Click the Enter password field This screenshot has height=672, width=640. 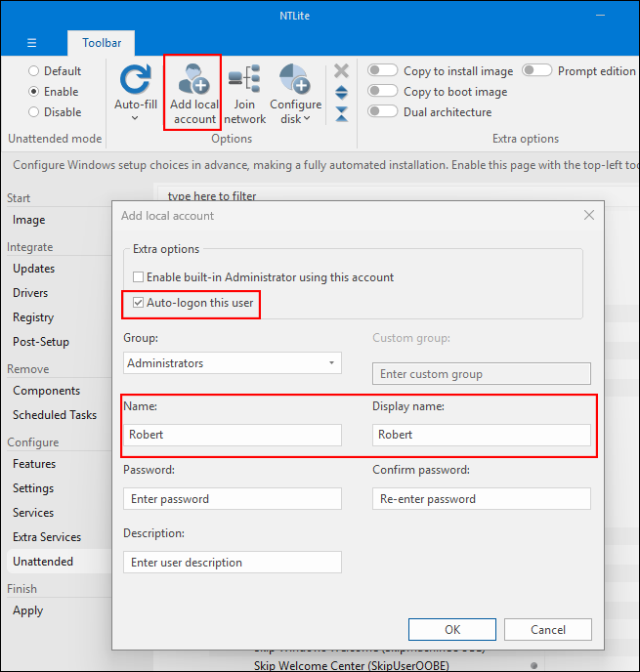[x=233, y=499]
